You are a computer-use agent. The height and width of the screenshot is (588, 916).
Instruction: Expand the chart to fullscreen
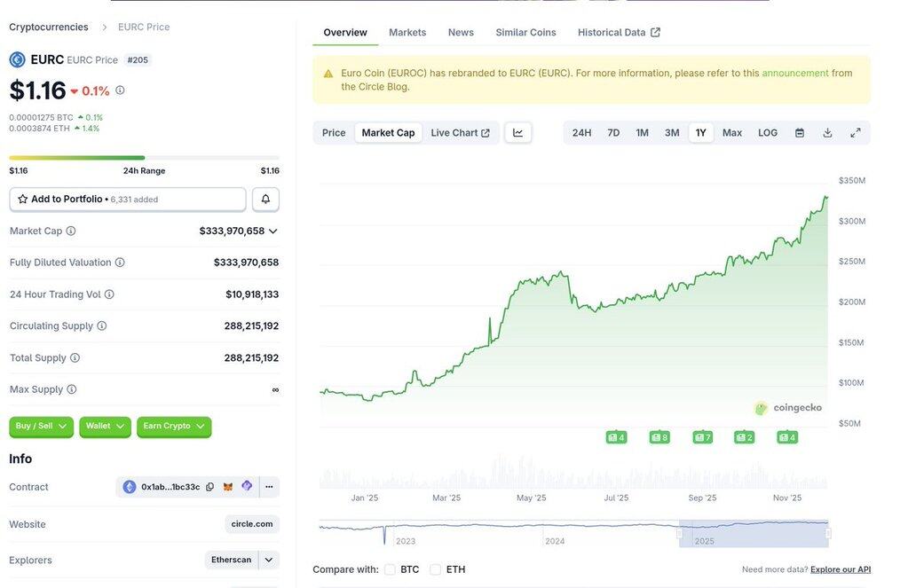(856, 133)
